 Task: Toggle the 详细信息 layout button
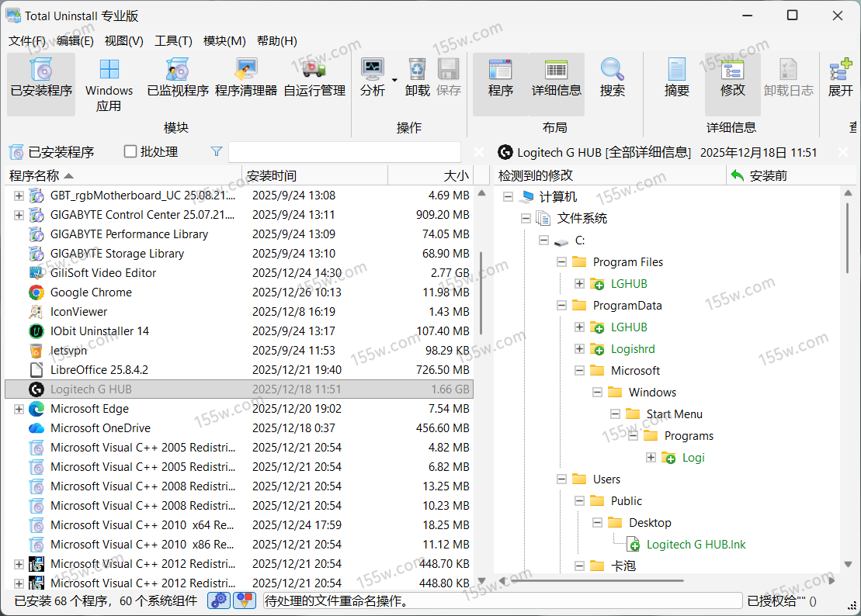point(556,79)
